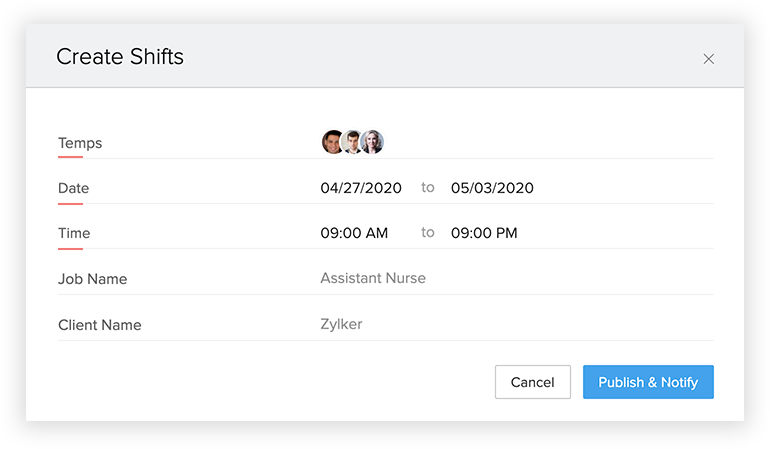Open the 09:00 AM start time selector

tap(354, 233)
